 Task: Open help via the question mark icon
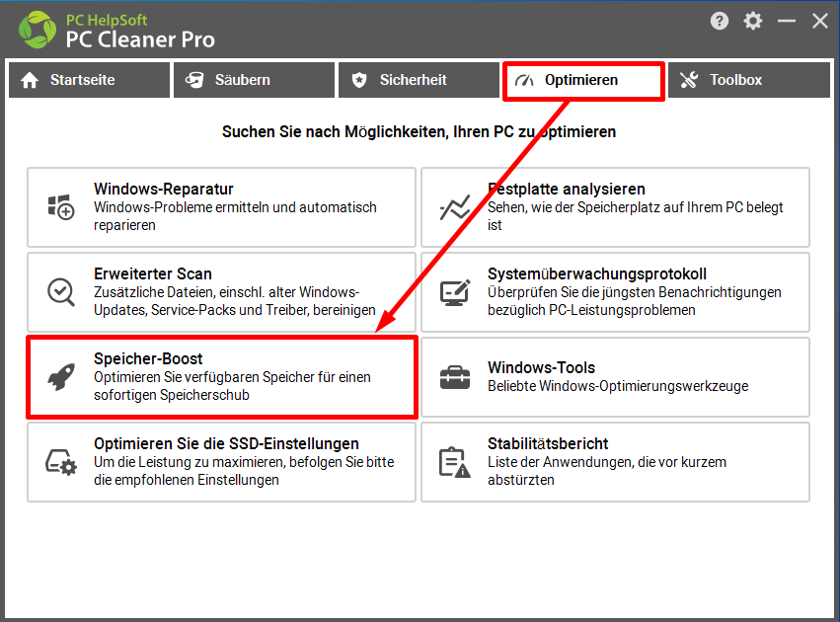(719, 21)
